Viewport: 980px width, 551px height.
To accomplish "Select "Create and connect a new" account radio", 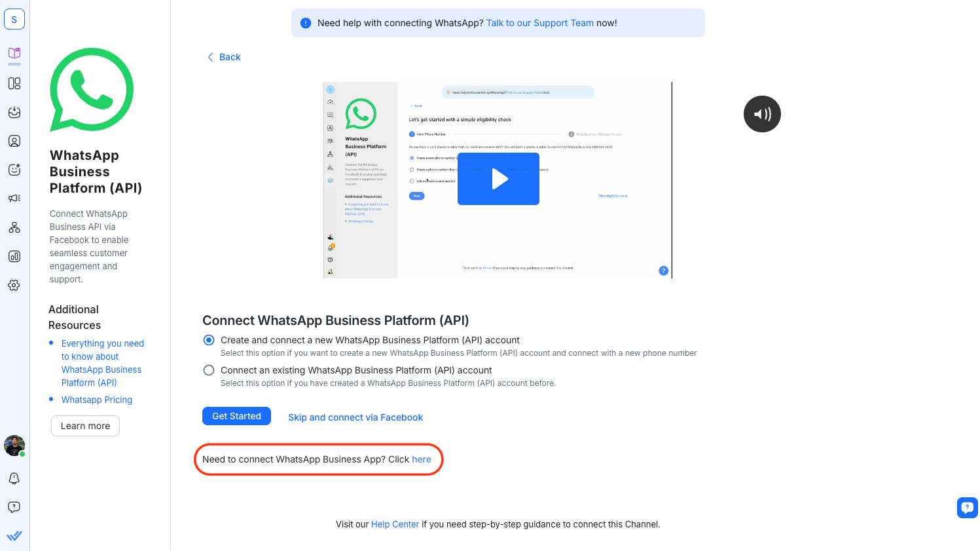I will (x=209, y=340).
